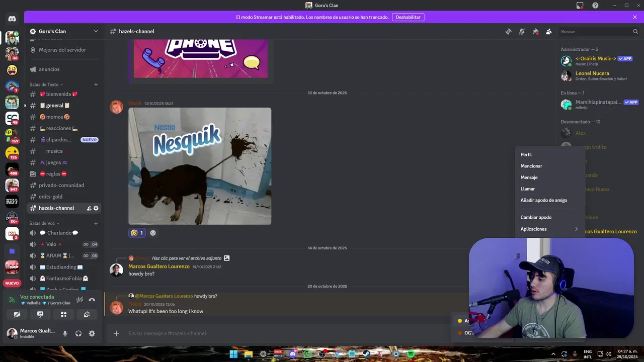Deafen with headphones icon

(x=78, y=333)
